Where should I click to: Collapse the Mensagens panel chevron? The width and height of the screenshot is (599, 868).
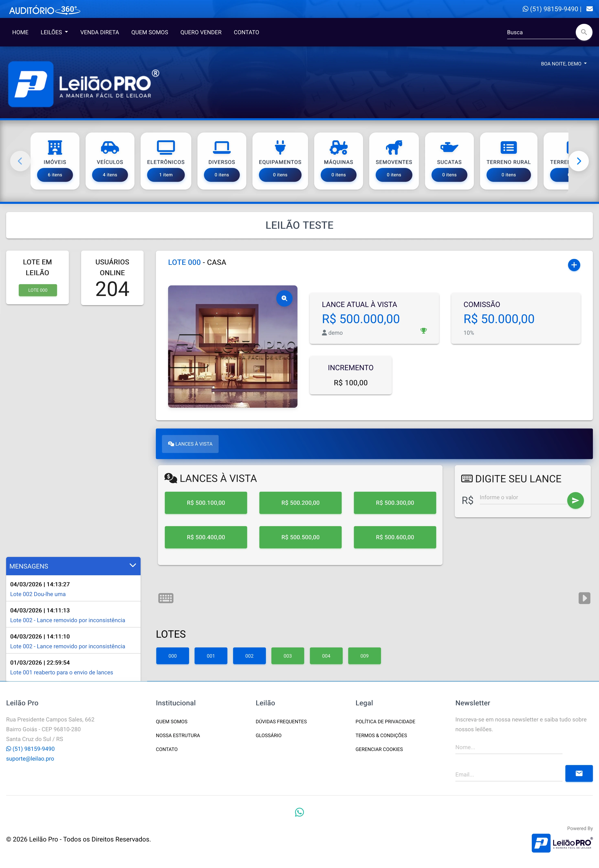click(132, 565)
